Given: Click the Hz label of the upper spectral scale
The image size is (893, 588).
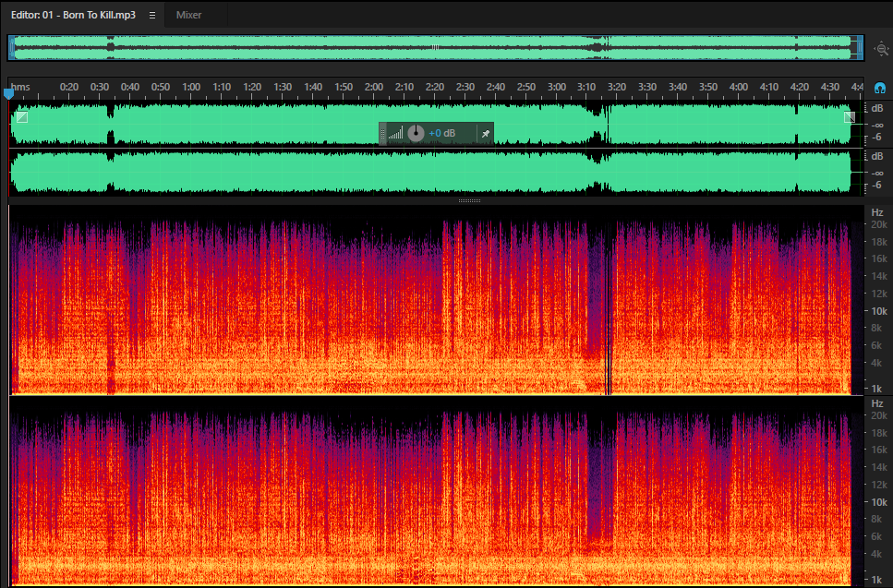Looking at the screenshot, I should tap(877, 212).
